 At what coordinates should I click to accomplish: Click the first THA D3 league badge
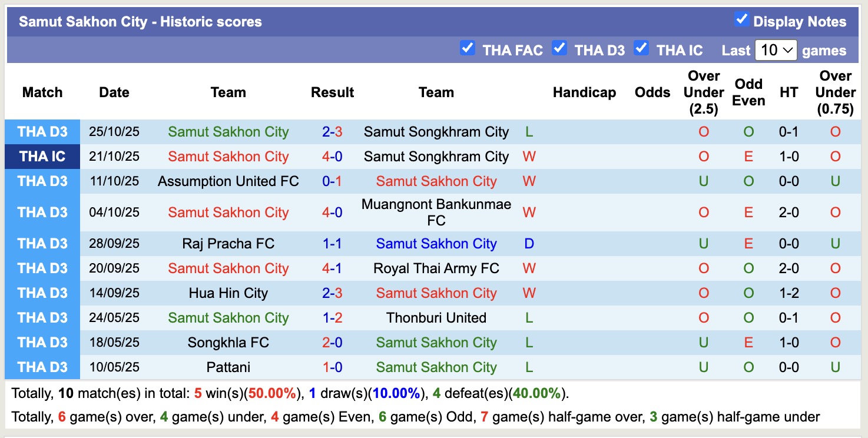pos(42,132)
